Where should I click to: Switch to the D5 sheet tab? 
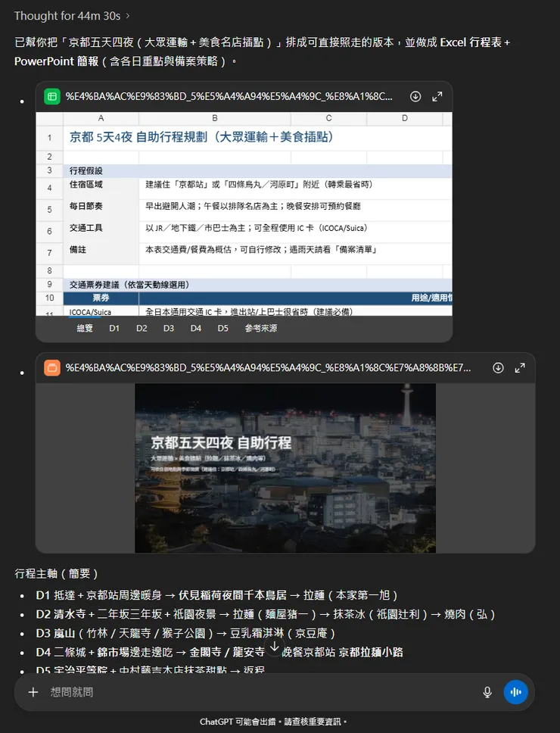pyautogui.click(x=222, y=328)
